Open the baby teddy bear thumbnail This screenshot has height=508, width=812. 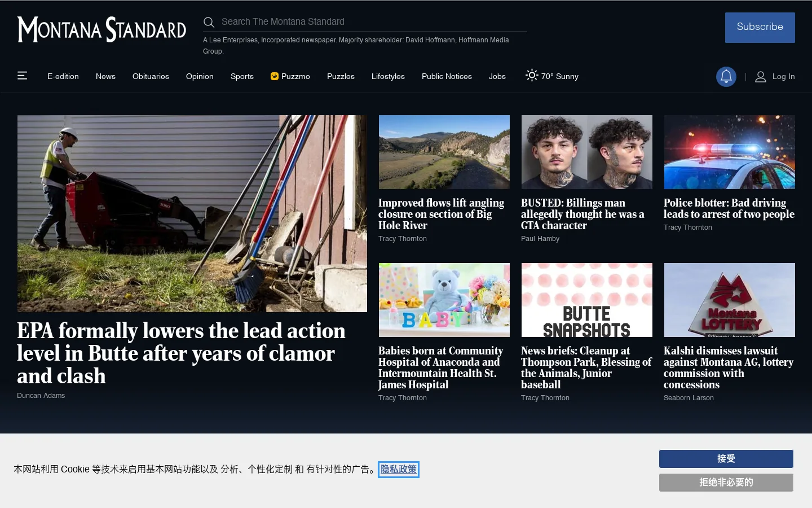pyautogui.click(x=444, y=300)
